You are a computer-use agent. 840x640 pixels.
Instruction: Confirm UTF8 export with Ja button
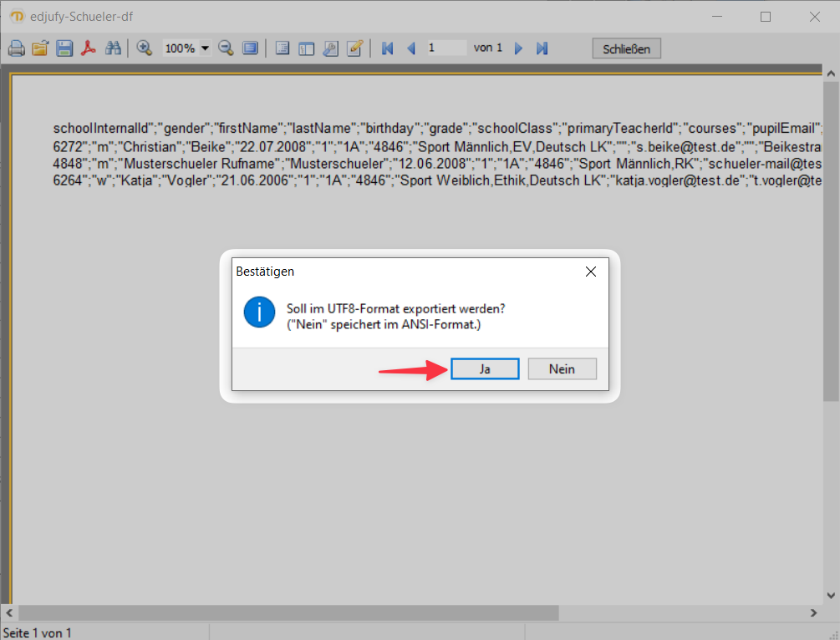485,368
